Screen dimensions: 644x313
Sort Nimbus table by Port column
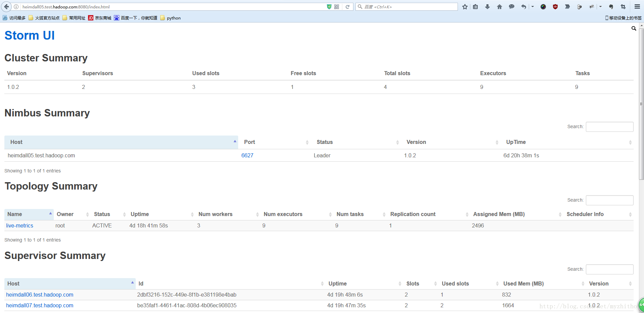(274, 142)
